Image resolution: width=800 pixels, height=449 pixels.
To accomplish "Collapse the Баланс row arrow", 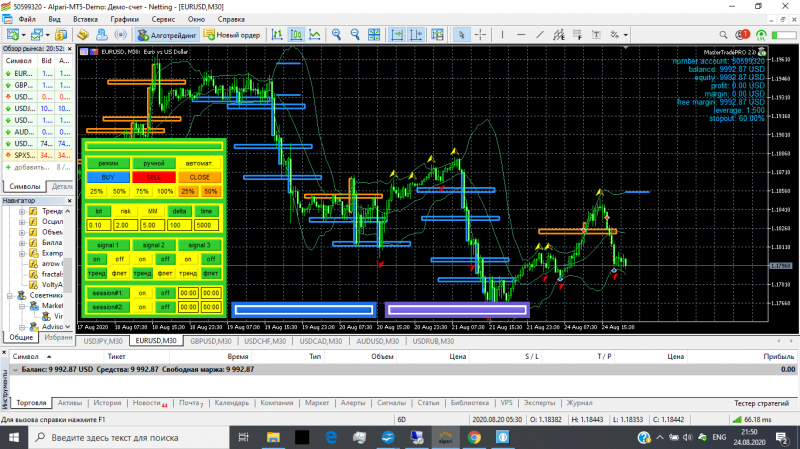I will (x=15, y=369).
